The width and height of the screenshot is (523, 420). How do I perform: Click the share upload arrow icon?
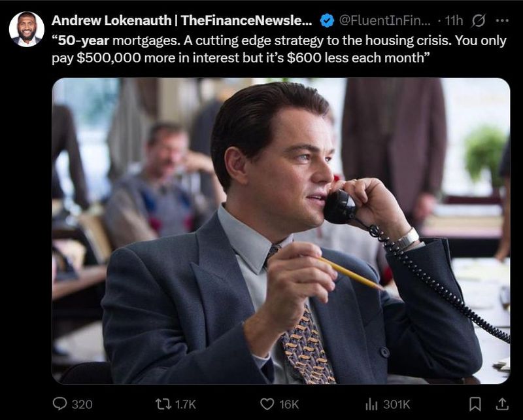(x=503, y=404)
